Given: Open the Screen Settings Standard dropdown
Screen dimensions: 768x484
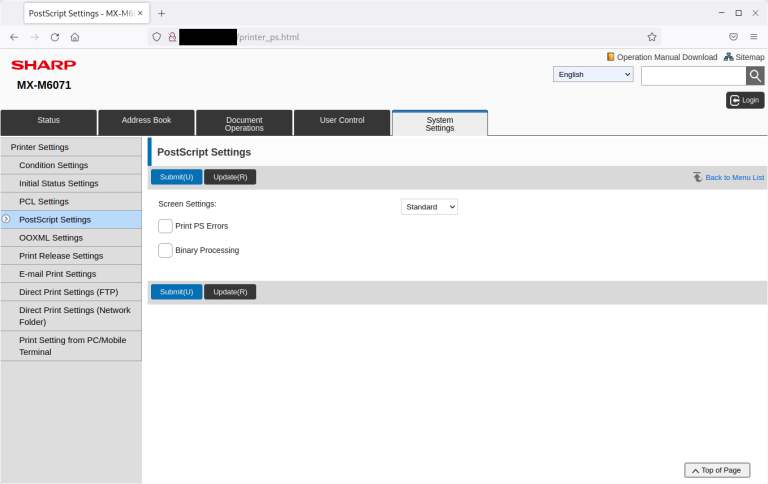Looking at the screenshot, I should [x=429, y=207].
